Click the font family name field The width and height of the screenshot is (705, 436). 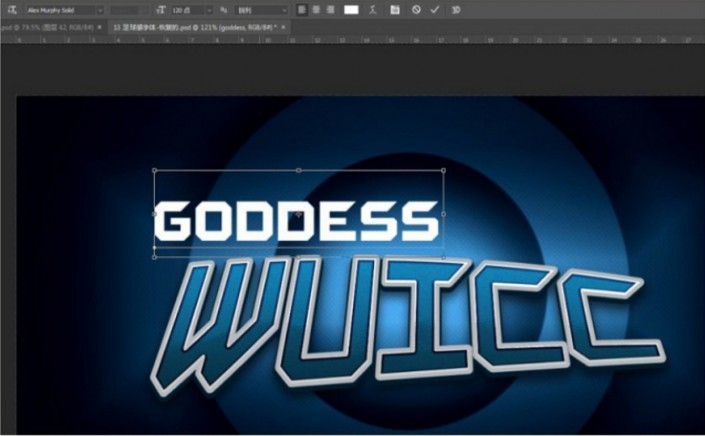pyautogui.click(x=61, y=10)
